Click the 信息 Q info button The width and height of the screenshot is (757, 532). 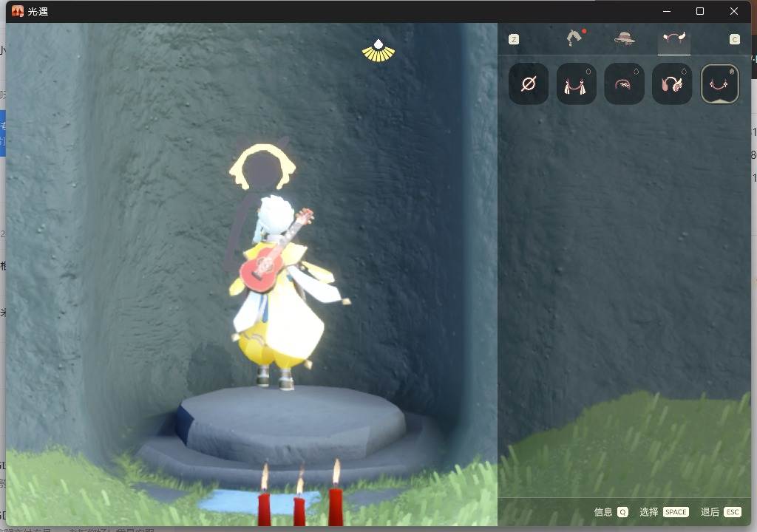click(611, 512)
